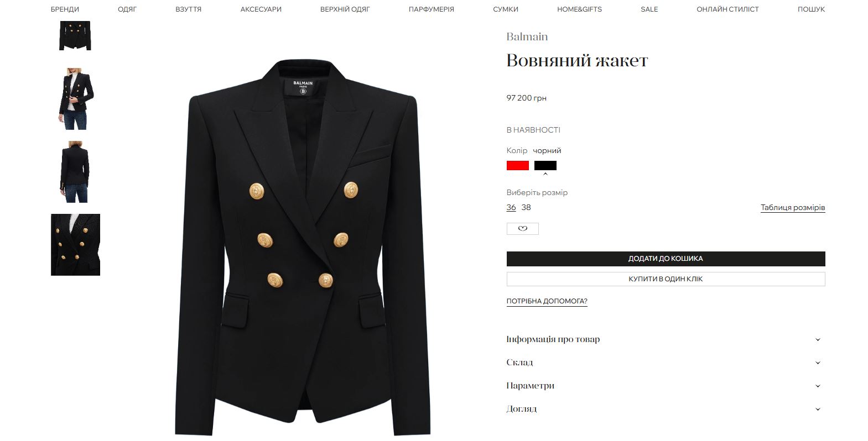
Task: Choose the red color swatch
Action: (518, 165)
